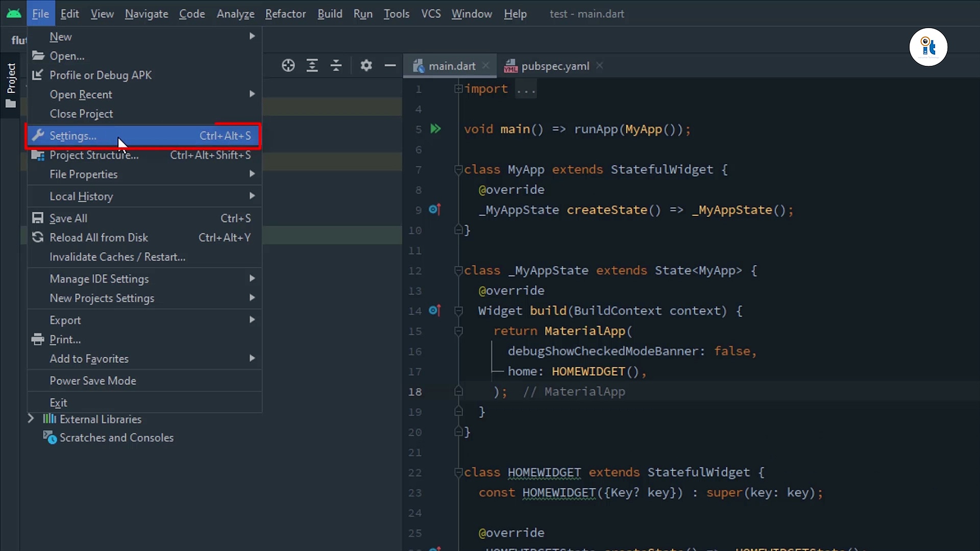The height and width of the screenshot is (551, 980).
Task: Click the Project Structure icon
Action: pyautogui.click(x=38, y=155)
